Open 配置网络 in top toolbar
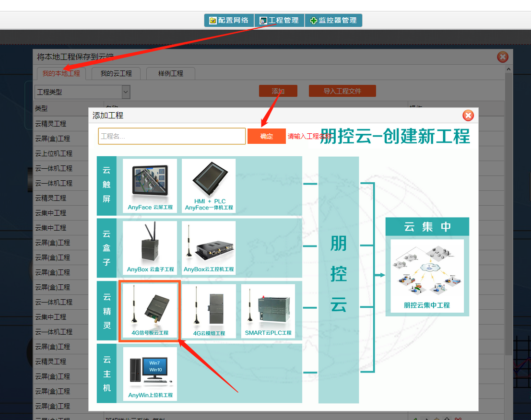The height and width of the screenshot is (420, 531). (229, 20)
